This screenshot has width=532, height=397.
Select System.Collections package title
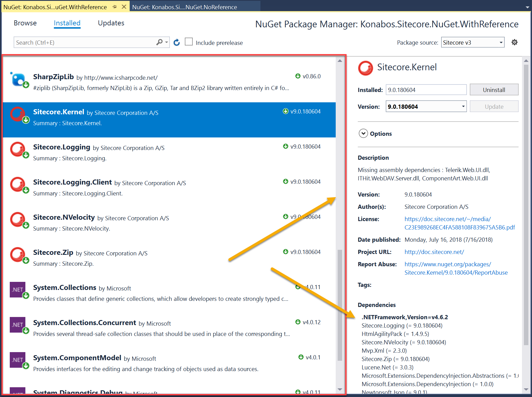(65, 287)
